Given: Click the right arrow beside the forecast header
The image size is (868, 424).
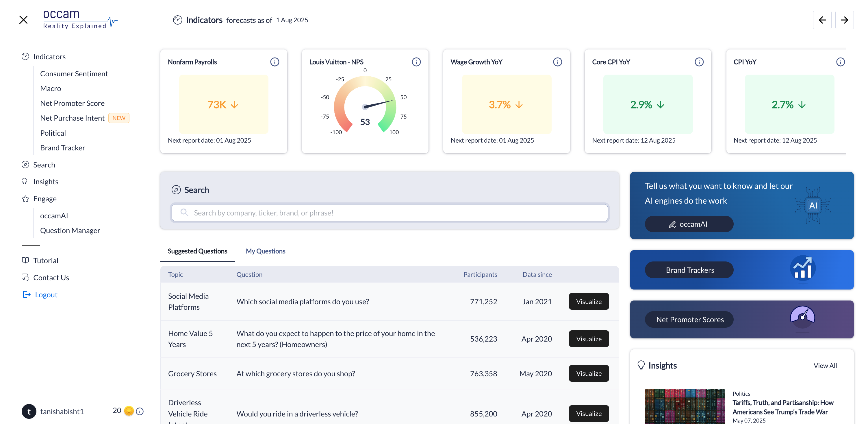Looking at the screenshot, I should click(844, 20).
